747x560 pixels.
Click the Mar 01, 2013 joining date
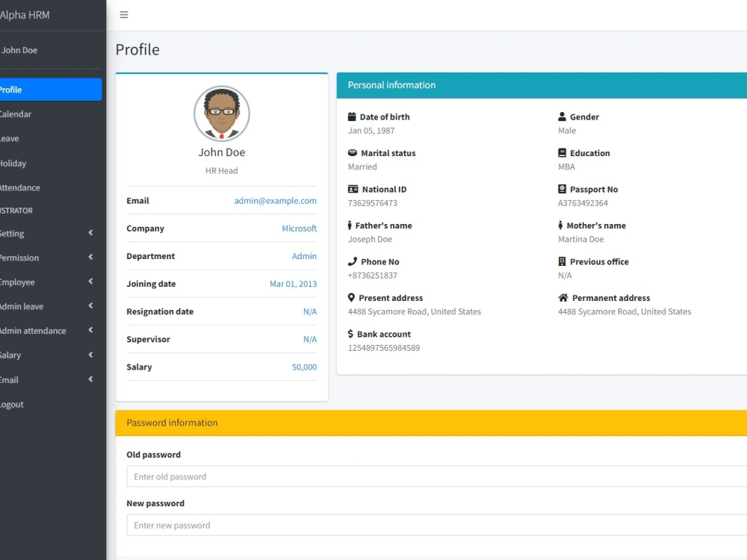tap(293, 284)
